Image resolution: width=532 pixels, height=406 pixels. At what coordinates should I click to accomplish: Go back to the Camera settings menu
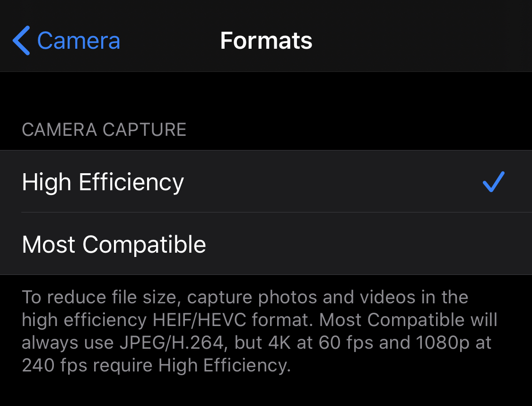[x=66, y=40]
